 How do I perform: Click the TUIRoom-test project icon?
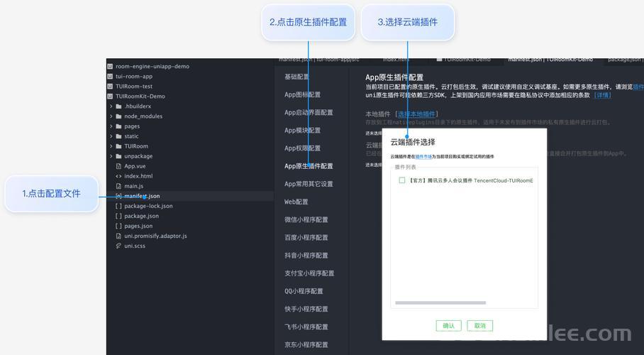point(110,87)
